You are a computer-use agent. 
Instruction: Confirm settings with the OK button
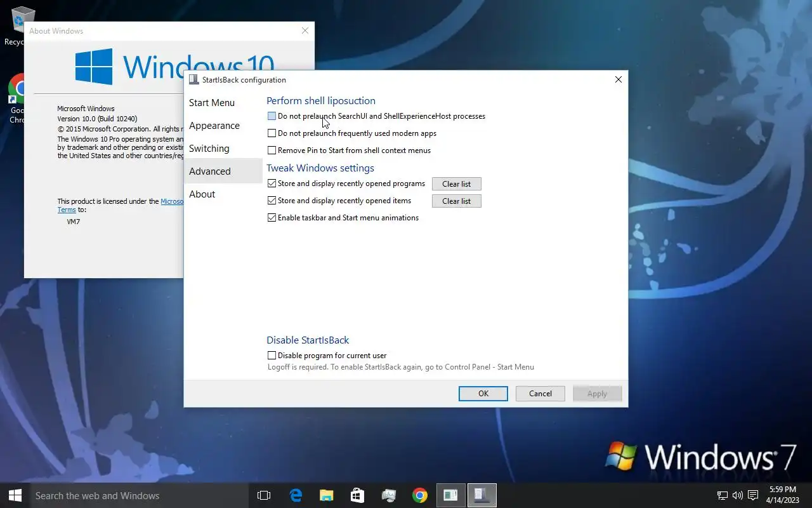coord(483,394)
